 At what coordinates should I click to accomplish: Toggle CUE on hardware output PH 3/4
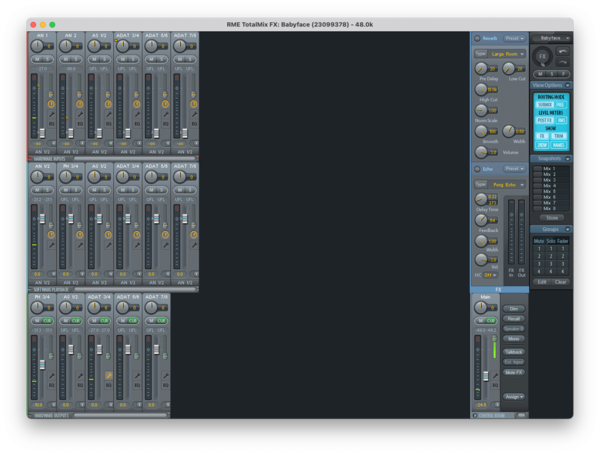click(x=47, y=321)
